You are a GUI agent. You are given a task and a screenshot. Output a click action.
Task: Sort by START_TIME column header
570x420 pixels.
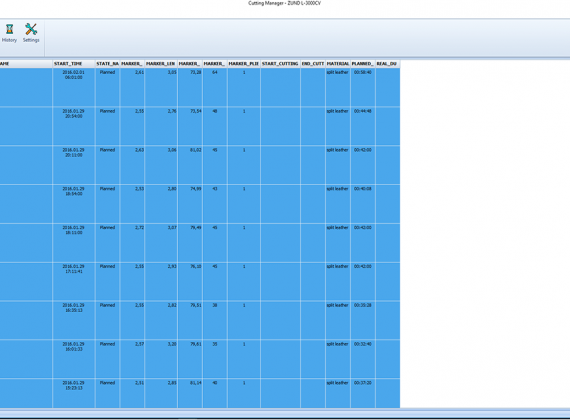tap(74, 64)
